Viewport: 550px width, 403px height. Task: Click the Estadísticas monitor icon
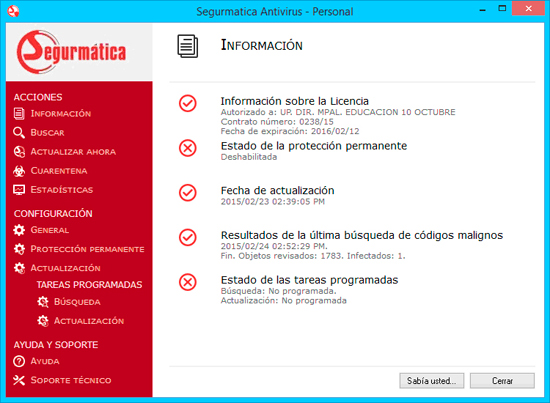point(19,190)
